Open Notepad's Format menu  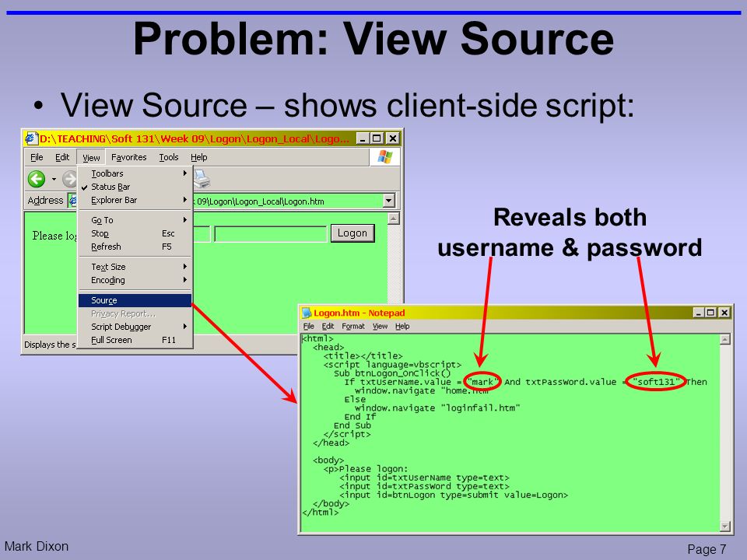pyautogui.click(x=353, y=326)
